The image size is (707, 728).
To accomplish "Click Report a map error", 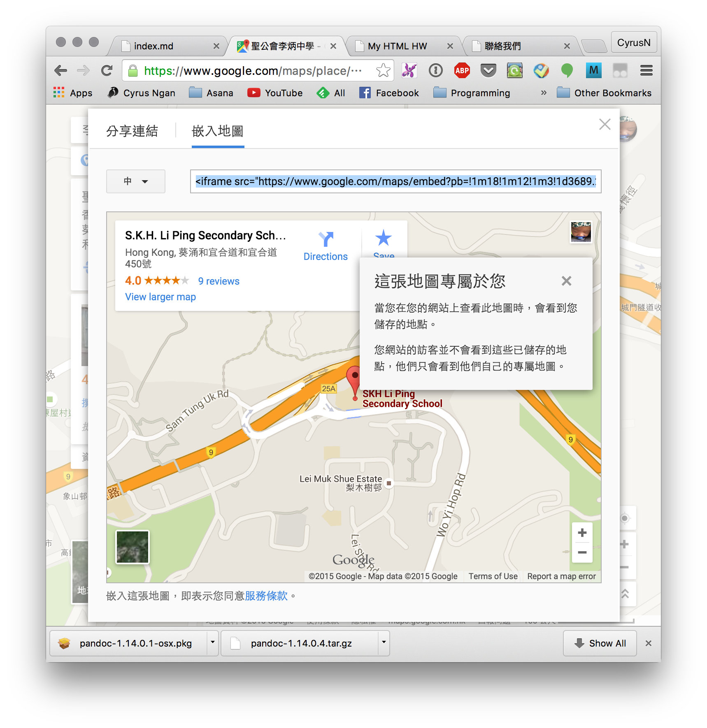I will coord(561,576).
